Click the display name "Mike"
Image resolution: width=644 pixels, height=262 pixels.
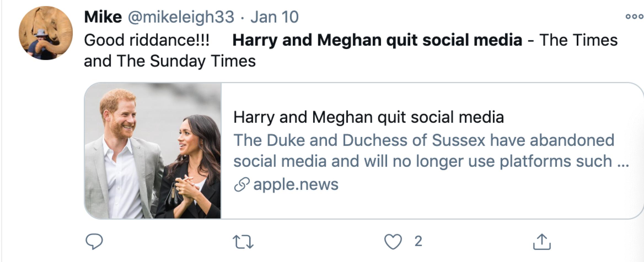[103, 17]
